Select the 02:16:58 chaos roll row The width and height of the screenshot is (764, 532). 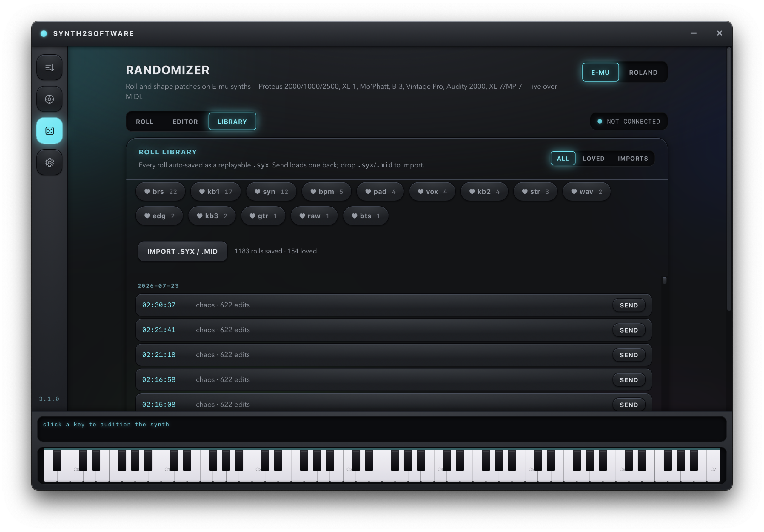point(394,380)
